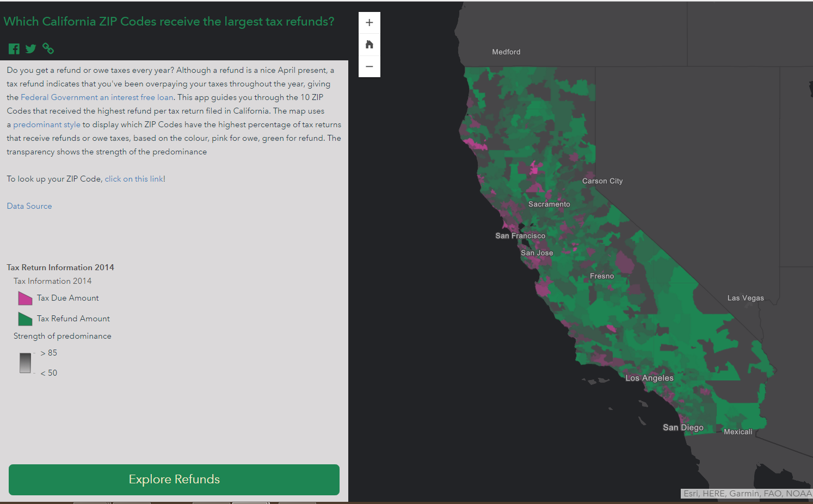The image size is (813, 504).
Task: Click the Twitter share icon
Action: click(31, 49)
